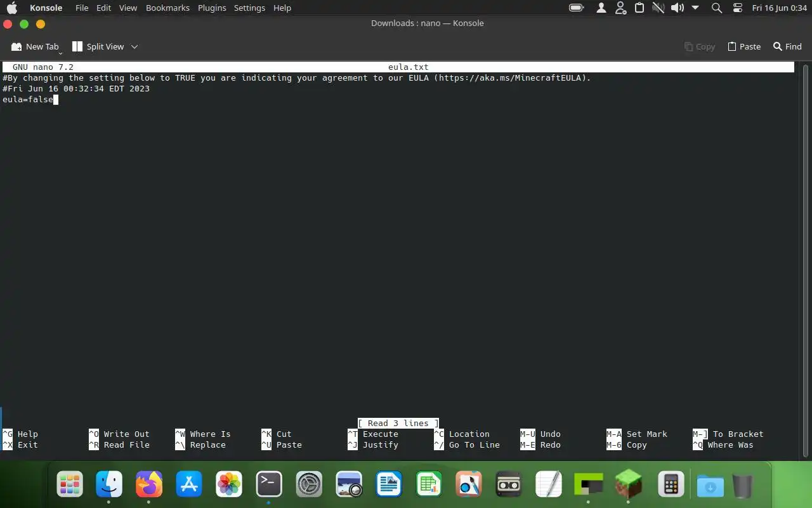This screenshot has width=812, height=508.
Task: Open the Photos dock icon
Action: pos(229,485)
